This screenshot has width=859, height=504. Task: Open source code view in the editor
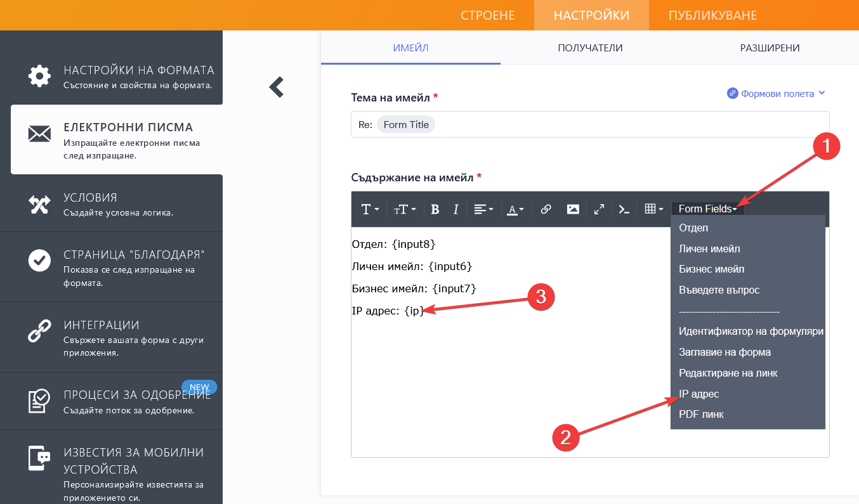624,209
